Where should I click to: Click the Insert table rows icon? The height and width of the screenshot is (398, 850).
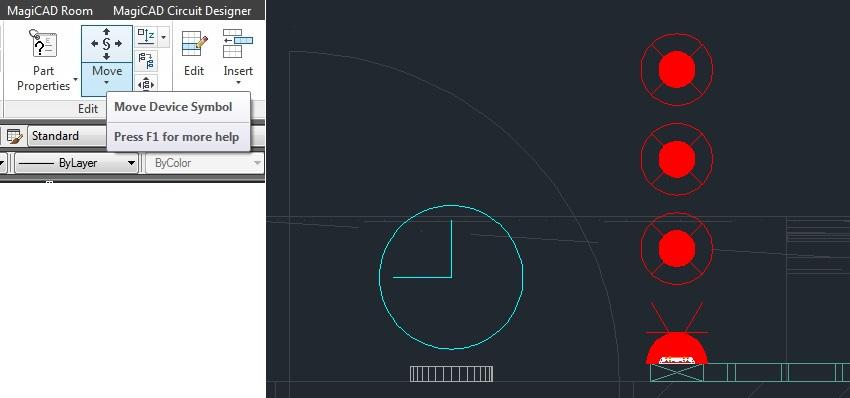[x=238, y=44]
